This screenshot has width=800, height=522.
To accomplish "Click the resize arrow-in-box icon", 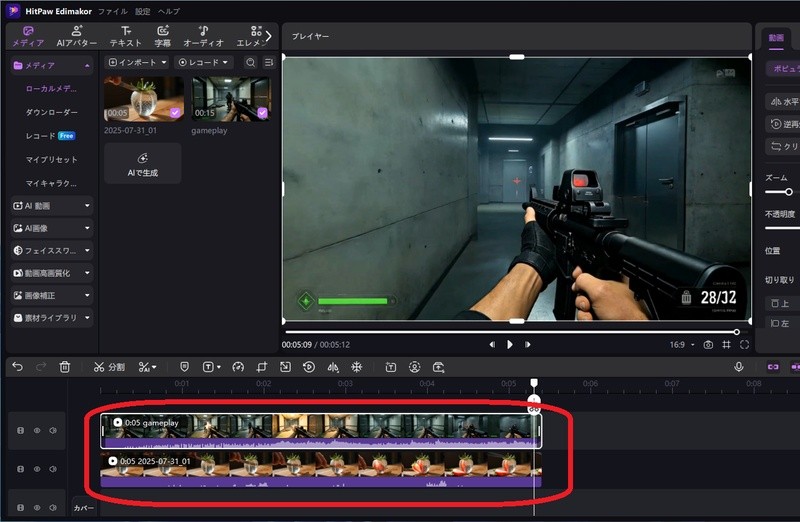I will pyautogui.click(x=285, y=367).
